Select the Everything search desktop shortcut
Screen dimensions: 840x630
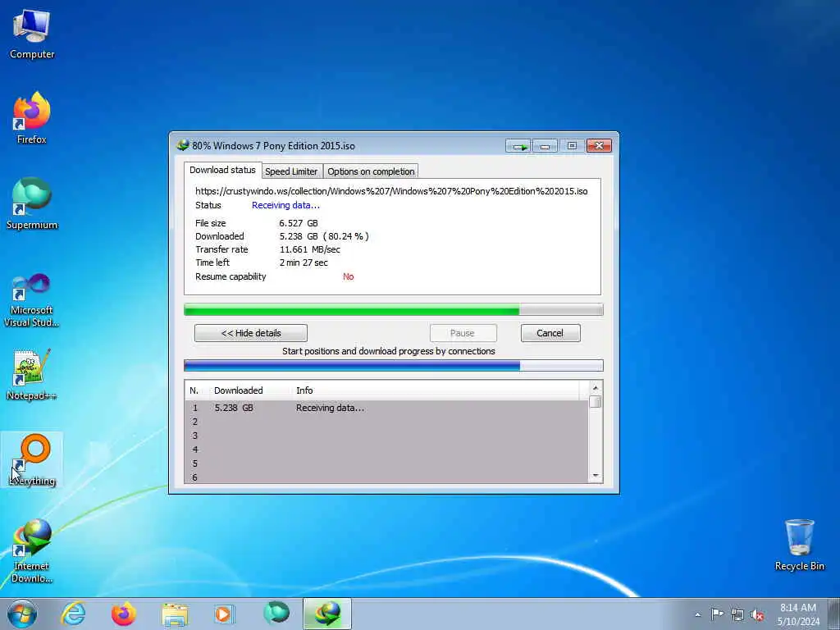point(32,459)
